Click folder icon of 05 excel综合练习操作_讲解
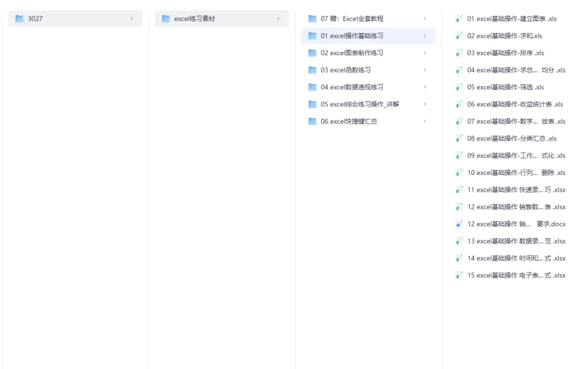 [x=313, y=104]
